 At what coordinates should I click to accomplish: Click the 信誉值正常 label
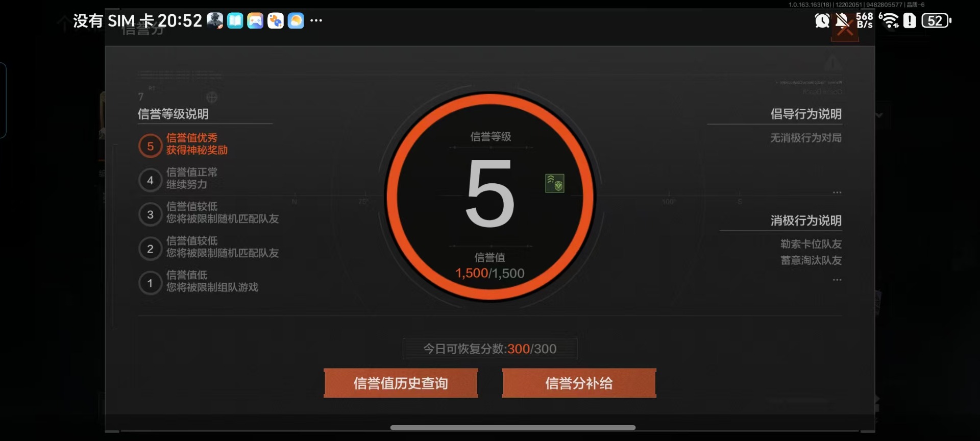pos(192,172)
